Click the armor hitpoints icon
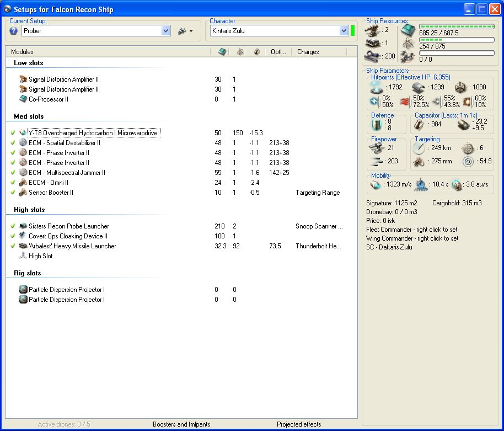504x431 pixels. coord(418,87)
